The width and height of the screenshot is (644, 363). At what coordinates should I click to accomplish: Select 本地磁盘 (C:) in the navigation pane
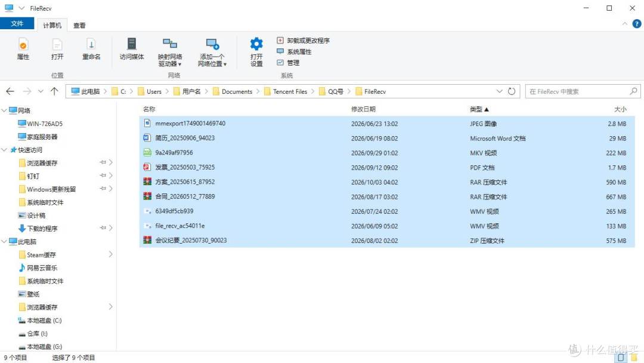[40, 320]
